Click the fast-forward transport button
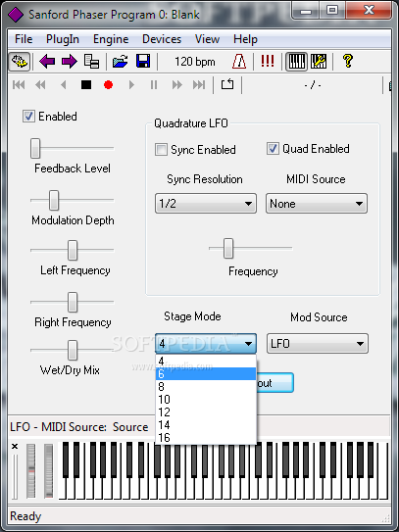Image resolution: width=399 pixels, height=532 pixels. click(x=176, y=85)
